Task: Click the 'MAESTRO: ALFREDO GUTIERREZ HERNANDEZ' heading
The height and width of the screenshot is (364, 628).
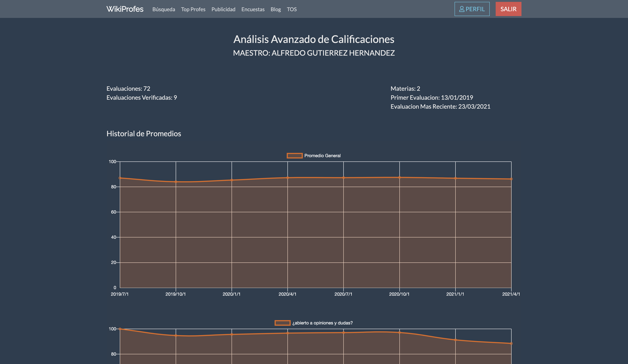Action: [314, 53]
